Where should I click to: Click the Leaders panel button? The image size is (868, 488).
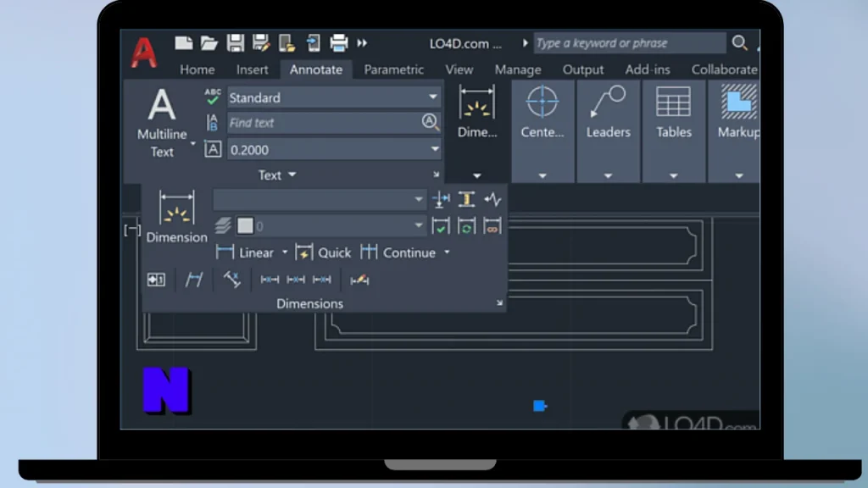point(608,113)
